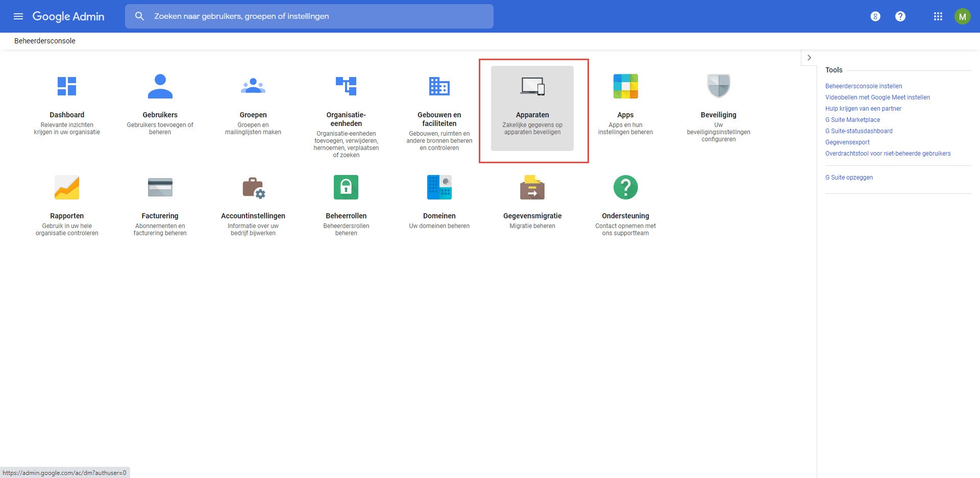Open the G Suite-statusdashboard link
The image size is (980, 478).
(859, 131)
